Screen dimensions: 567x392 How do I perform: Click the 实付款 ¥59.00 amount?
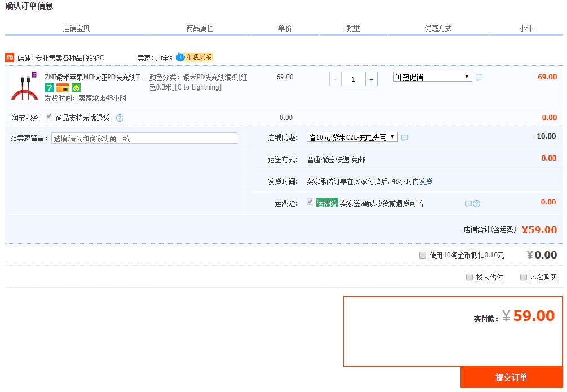pyautogui.click(x=528, y=316)
